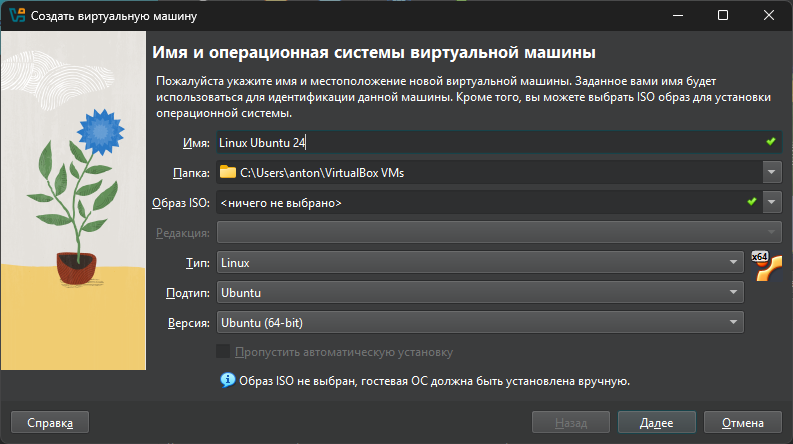Expand the Версия dropdown showing Ubuntu (64-bit)
This screenshot has width=793, height=444.
[x=480, y=323]
